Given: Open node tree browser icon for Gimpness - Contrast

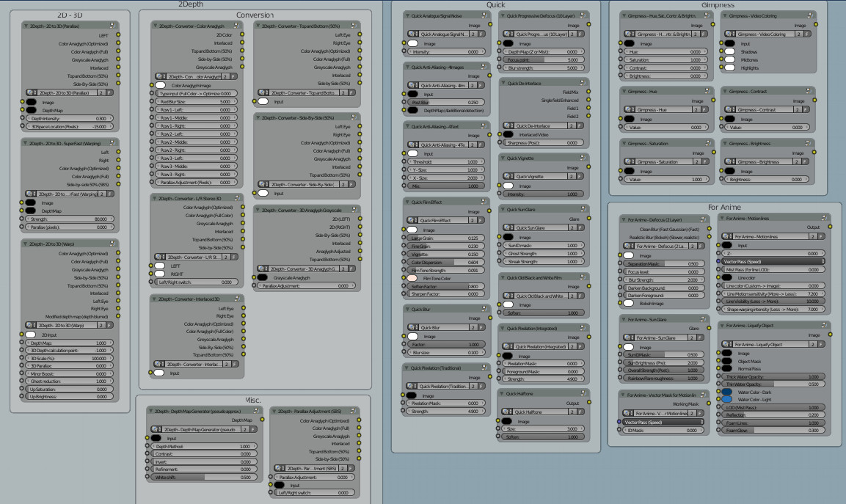Looking at the screenshot, I should (x=731, y=109).
